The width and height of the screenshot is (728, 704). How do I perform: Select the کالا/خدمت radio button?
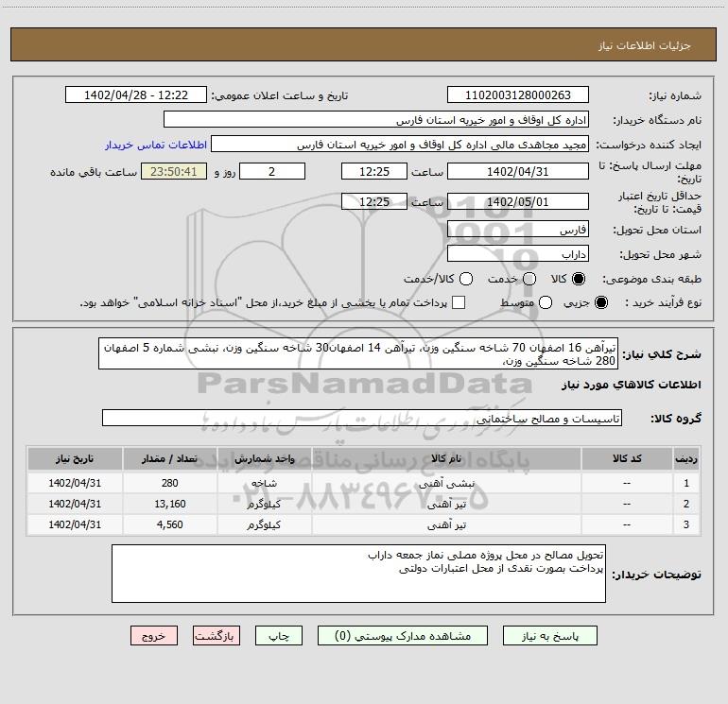[x=466, y=279]
